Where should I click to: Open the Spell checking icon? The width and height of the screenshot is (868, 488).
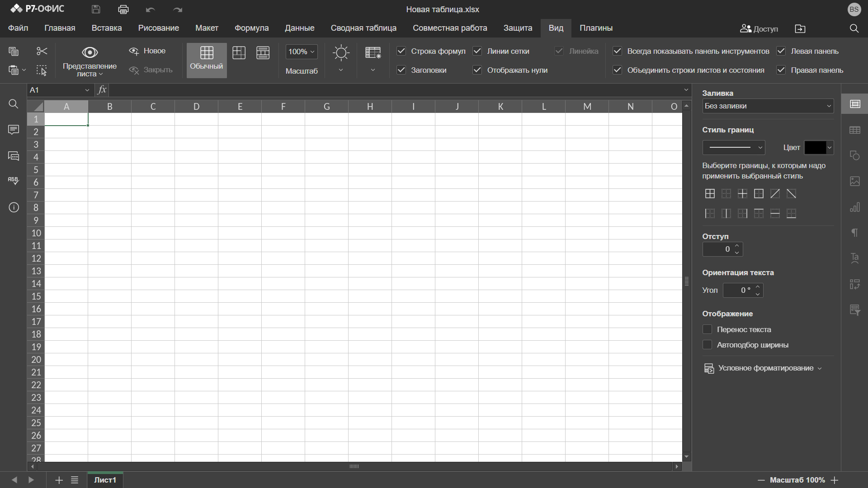pos(14,181)
